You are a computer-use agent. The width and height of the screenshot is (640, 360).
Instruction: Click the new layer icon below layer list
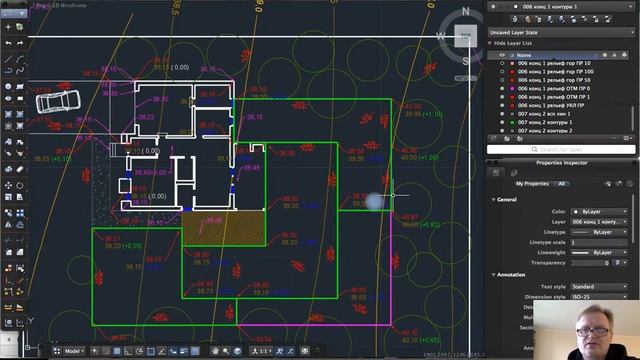click(x=494, y=139)
